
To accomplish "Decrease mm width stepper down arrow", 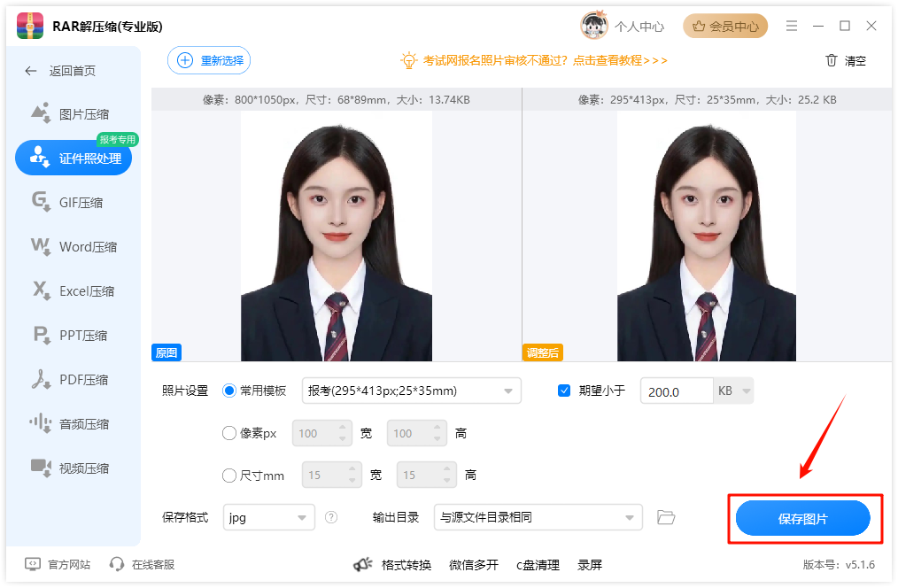I will click(x=352, y=481).
